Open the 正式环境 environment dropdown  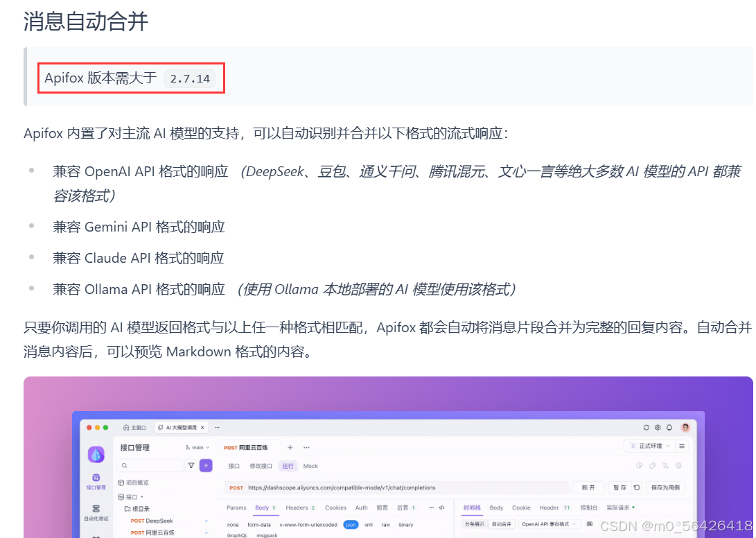click(x=649, y=446)
